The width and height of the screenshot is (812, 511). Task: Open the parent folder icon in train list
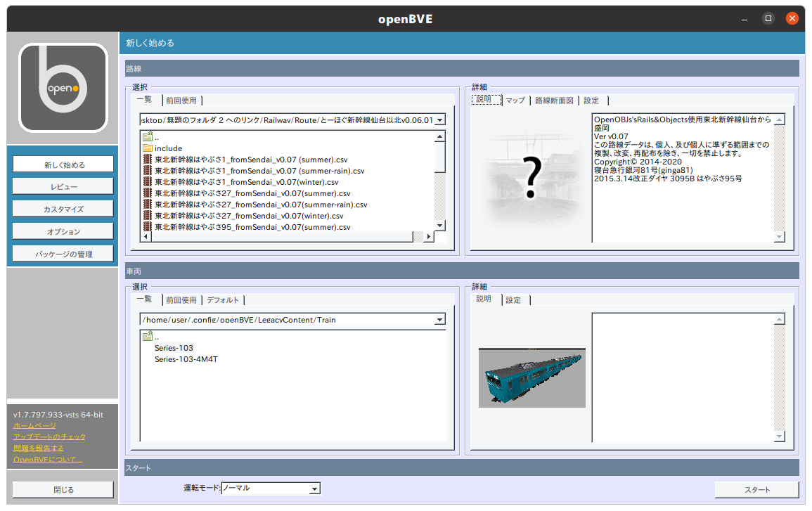coord(148,337)
